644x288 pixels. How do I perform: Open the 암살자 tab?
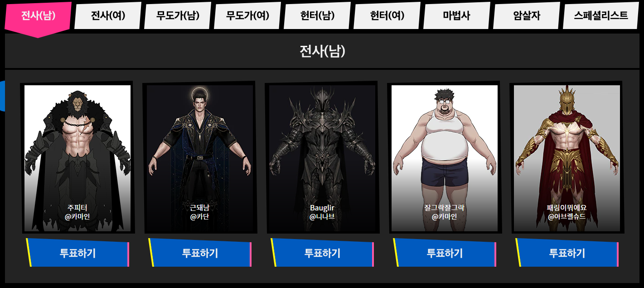(527, 16)
